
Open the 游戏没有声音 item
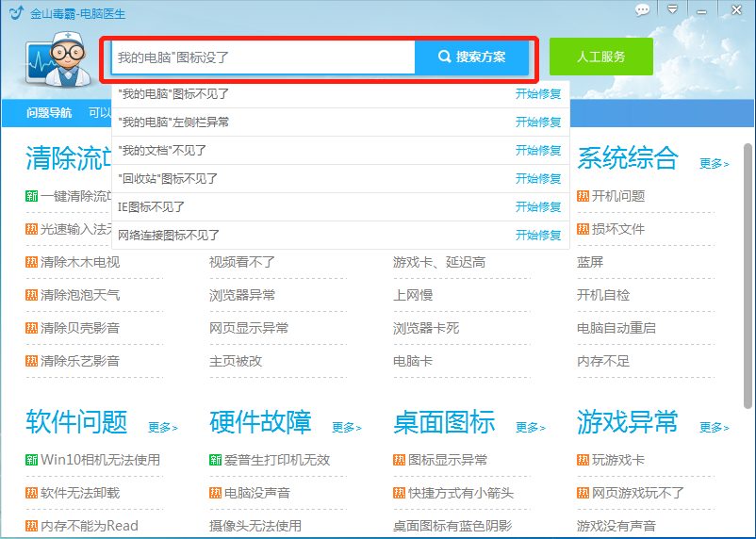click(x=616, y=526)
